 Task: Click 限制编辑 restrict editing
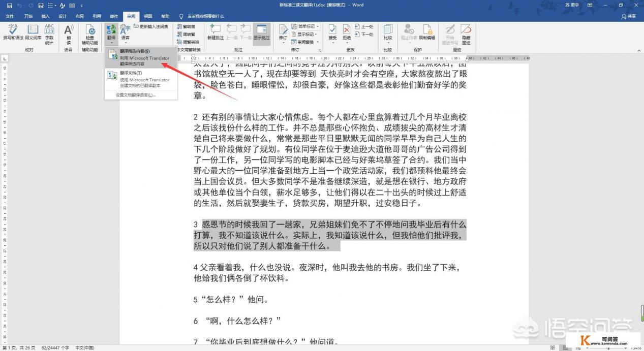click(427, 32)
